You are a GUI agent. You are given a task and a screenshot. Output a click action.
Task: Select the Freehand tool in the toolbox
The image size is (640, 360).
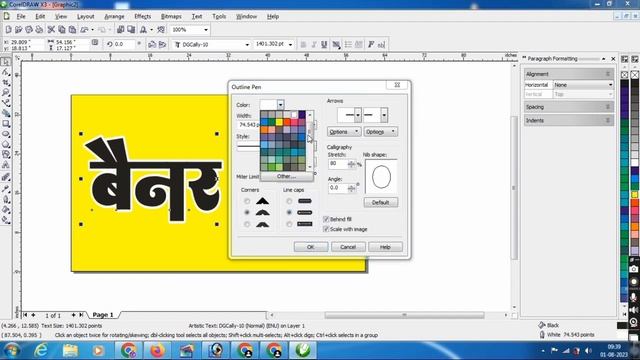click(6, 103)
